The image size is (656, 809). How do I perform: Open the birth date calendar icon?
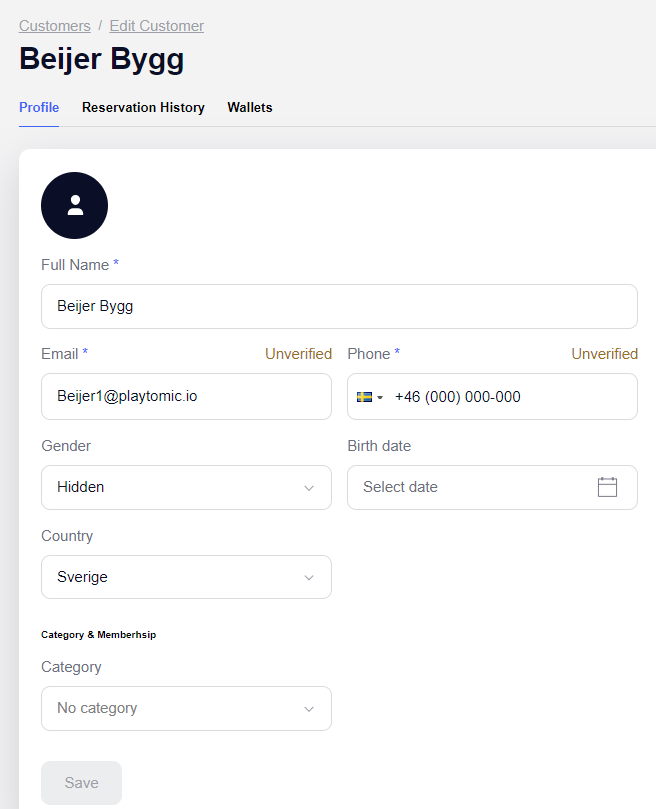pos(607,487)
